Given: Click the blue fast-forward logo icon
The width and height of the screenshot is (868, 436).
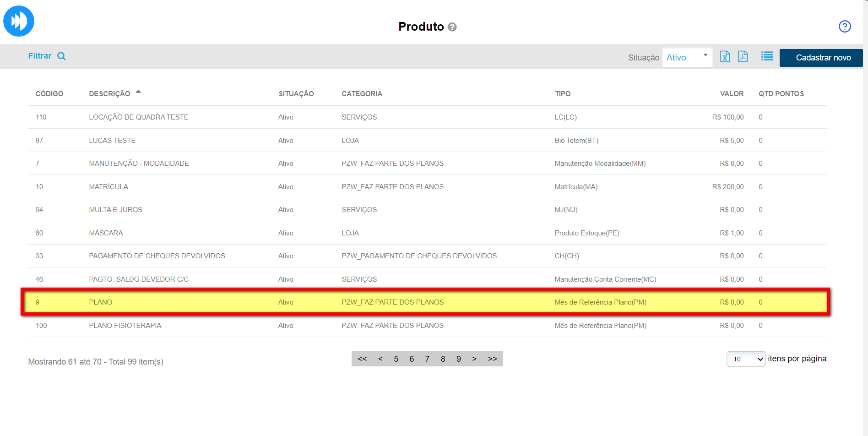Looking at the screenshot, I should (19, 21).
